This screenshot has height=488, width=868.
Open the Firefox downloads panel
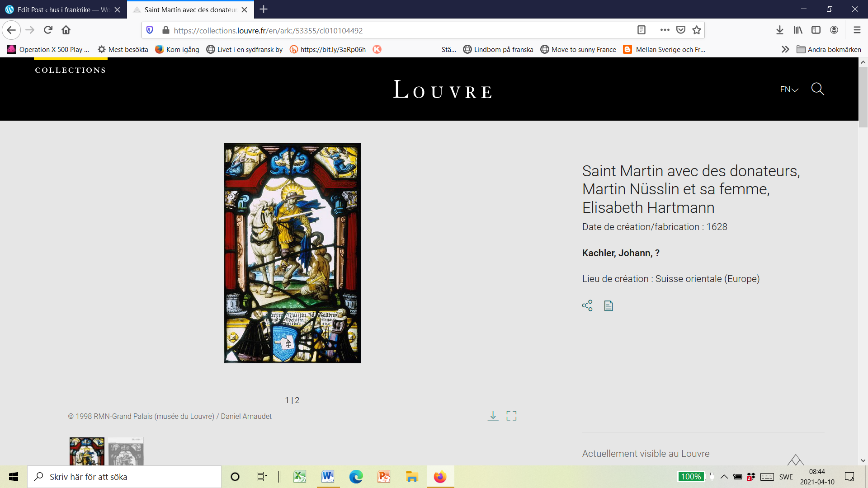point(780,30)
